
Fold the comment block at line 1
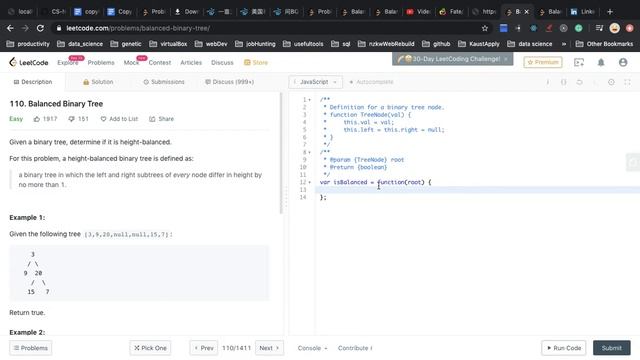[x=309, y=100]
